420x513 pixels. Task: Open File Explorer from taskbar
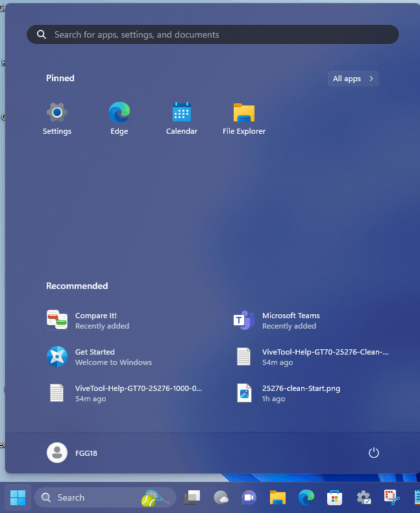pos(278,497)
